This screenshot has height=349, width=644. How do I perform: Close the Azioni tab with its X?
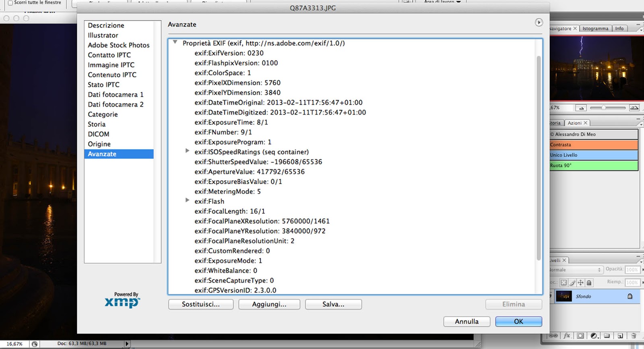(x=585, y=123)
